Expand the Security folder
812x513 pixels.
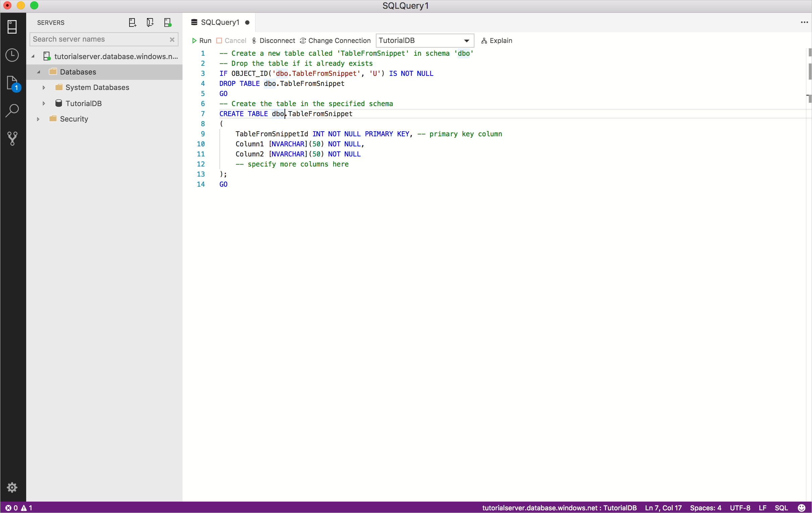[x=38, y=119]
